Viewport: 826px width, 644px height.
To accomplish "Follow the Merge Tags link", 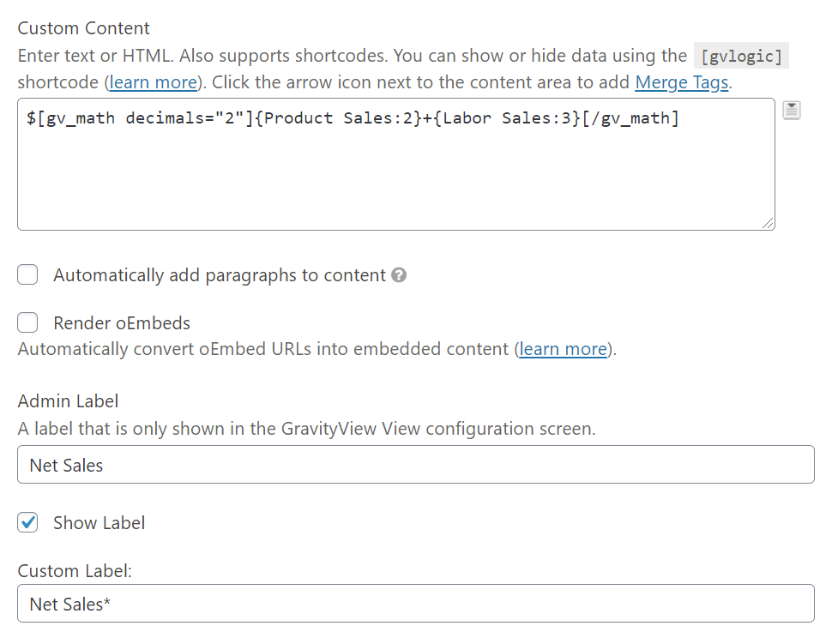I will [681, 83].
